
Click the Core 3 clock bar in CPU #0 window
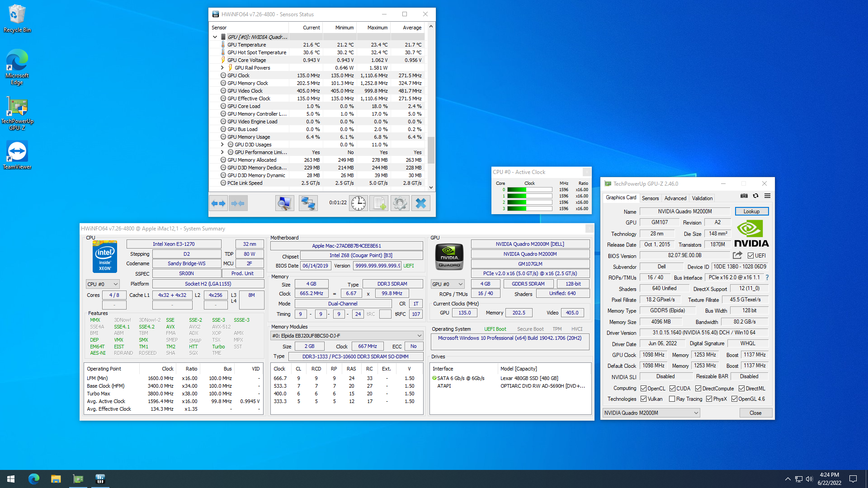point(529,209)
